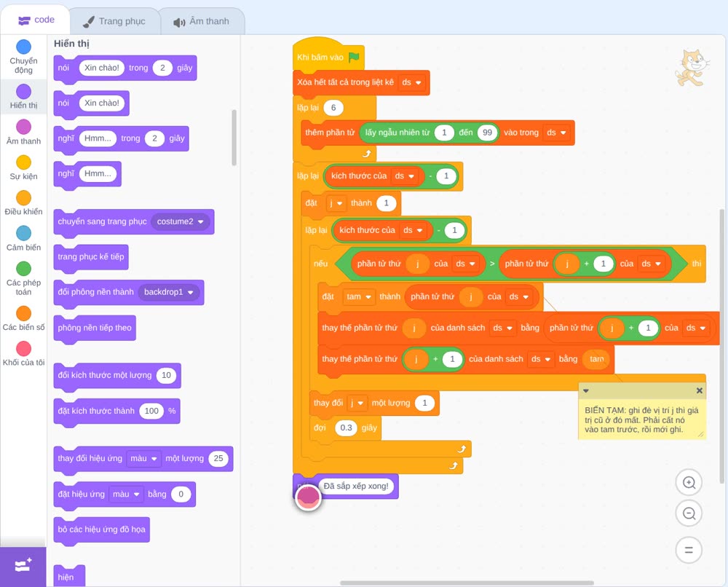The image size is (728, 587).
Task: Zoom in on the code workspace
Action: coord(689,483)
